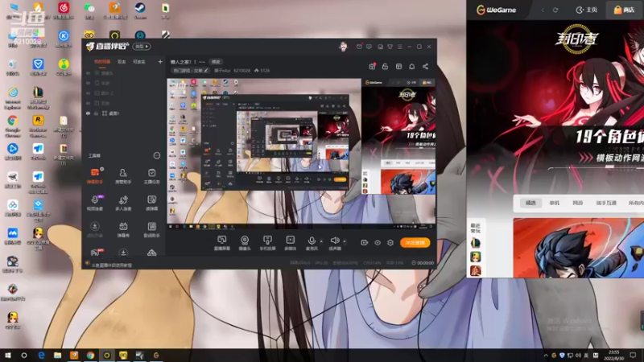Toggle visibility of the 图片 2 source
This screenshot has width=644, height=362.
pos(88,93)
